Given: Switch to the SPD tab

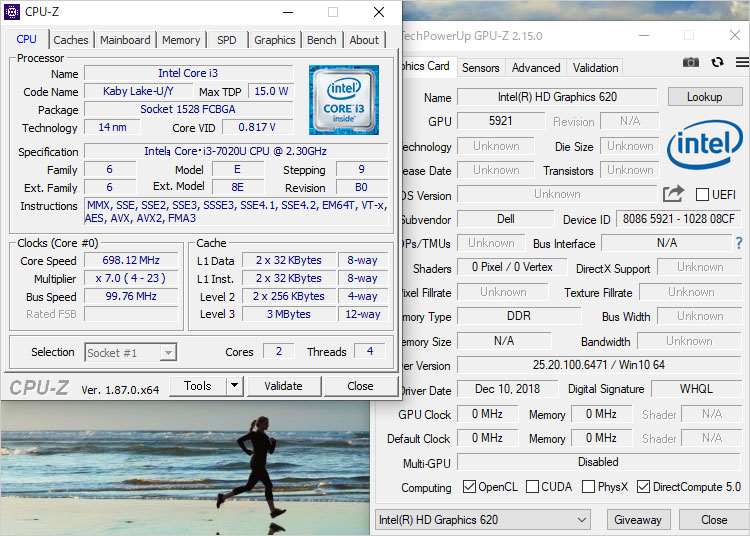Looking at the screenshot, I should click(226, 40).
